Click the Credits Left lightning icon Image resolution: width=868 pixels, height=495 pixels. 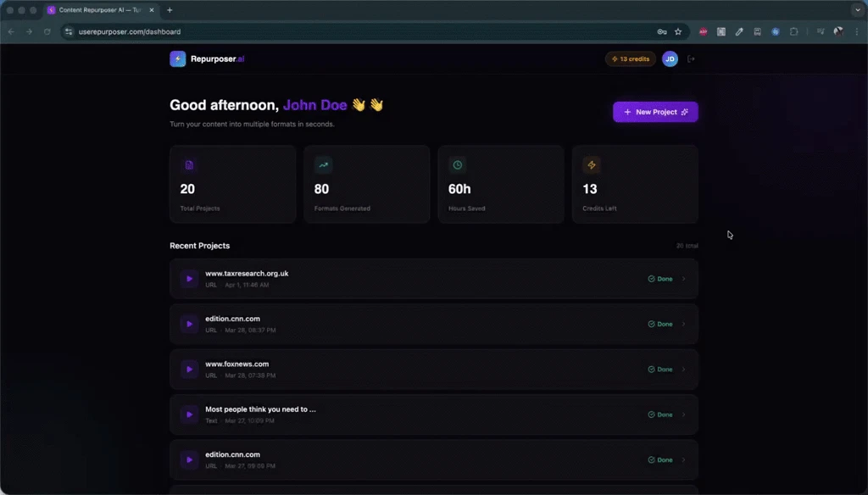pyautogui.click(x=591, y=165)
